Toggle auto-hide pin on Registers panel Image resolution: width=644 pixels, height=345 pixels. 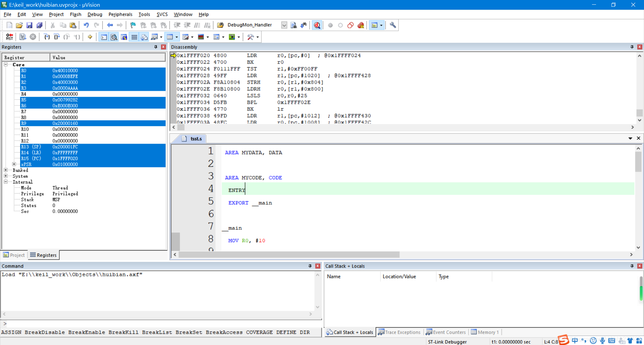[156, 47]
